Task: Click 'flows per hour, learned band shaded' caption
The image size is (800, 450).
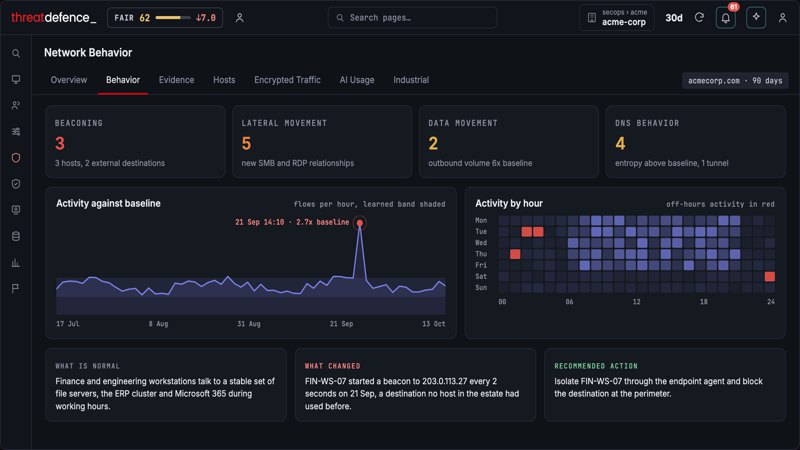Action: tap(369, 204)
